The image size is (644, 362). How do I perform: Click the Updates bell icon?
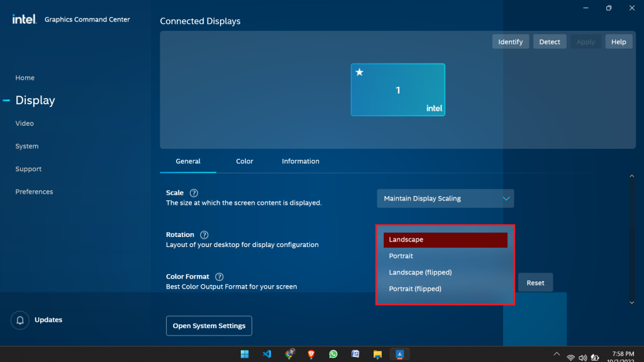(x=19, y=320)
